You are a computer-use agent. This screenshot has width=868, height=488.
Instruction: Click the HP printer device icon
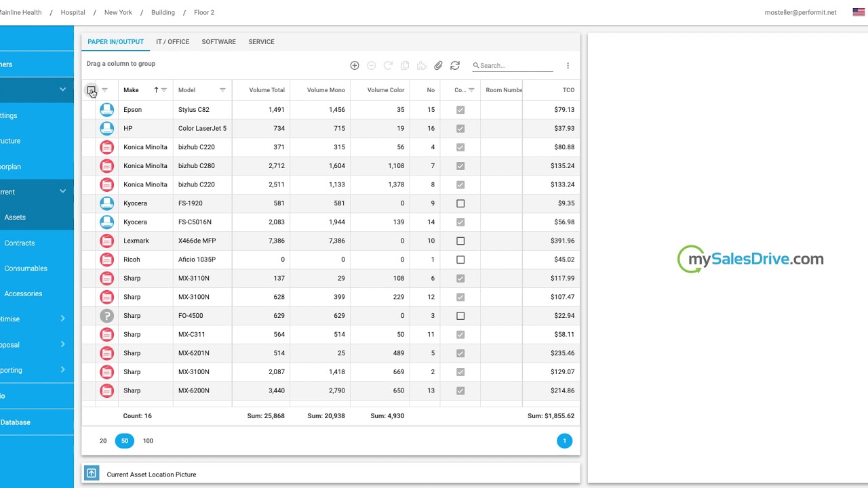tap(106, 128)
